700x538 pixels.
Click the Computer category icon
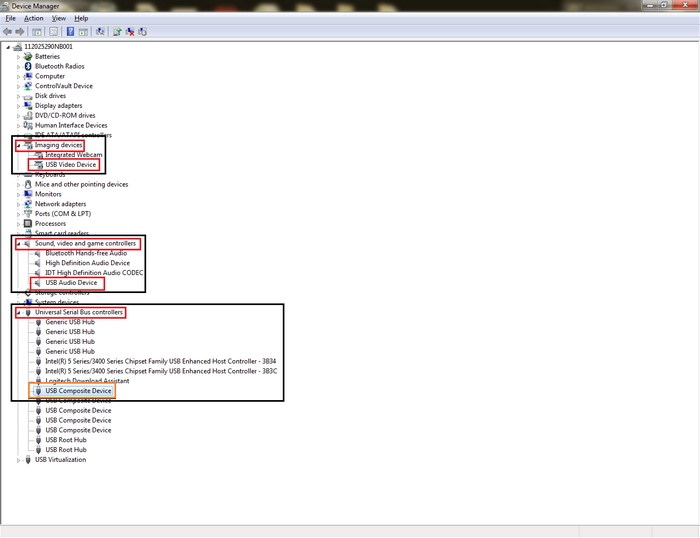(28, 76)
